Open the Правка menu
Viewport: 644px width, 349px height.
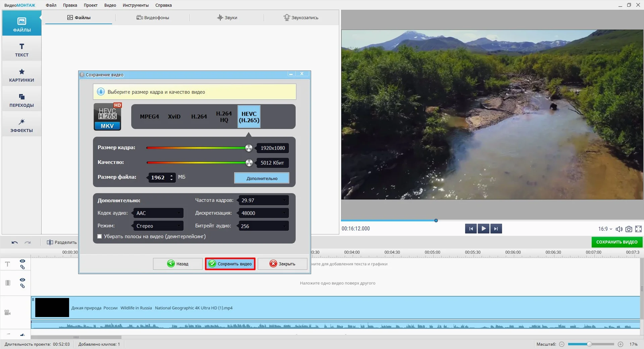[70, 5]
